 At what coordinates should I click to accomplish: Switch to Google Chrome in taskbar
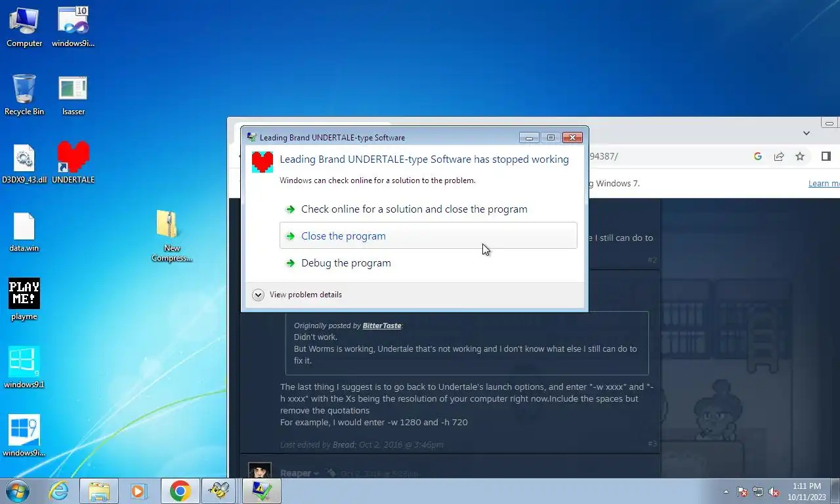tap(180, 491)
